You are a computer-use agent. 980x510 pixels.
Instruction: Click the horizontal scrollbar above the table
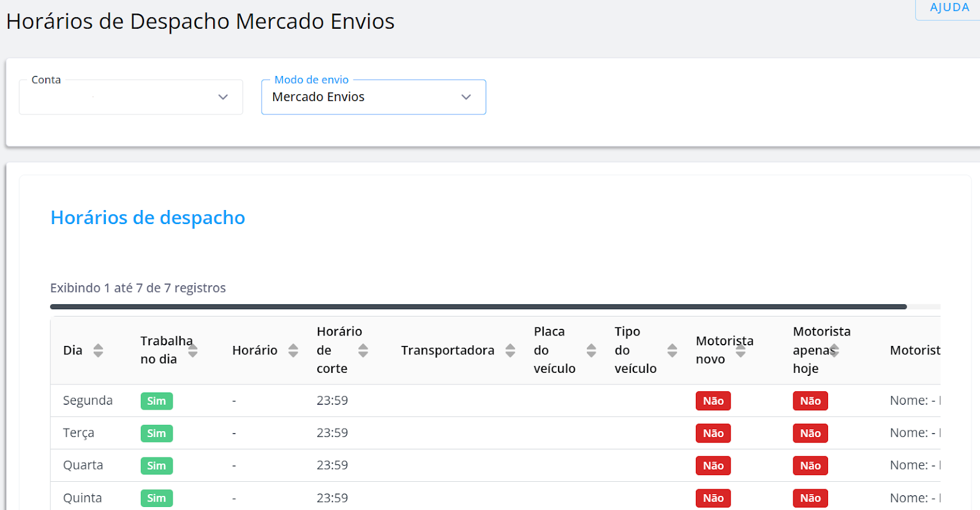point(478,307)
